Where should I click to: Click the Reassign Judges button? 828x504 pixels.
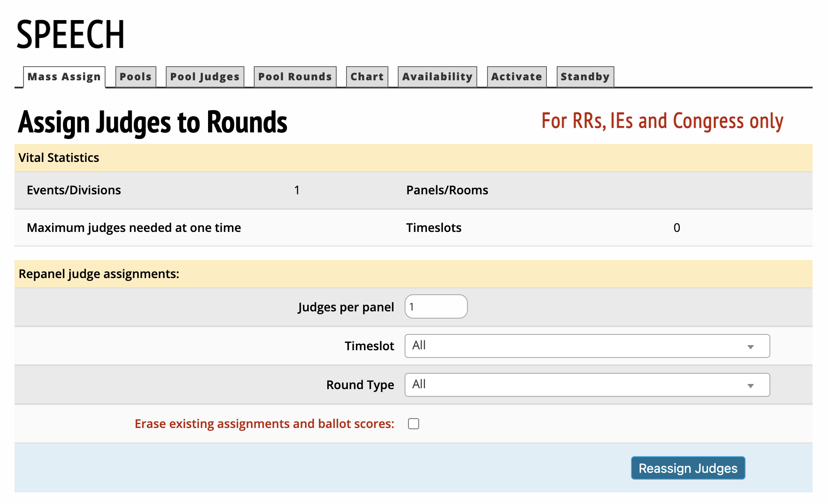(688, 468)
